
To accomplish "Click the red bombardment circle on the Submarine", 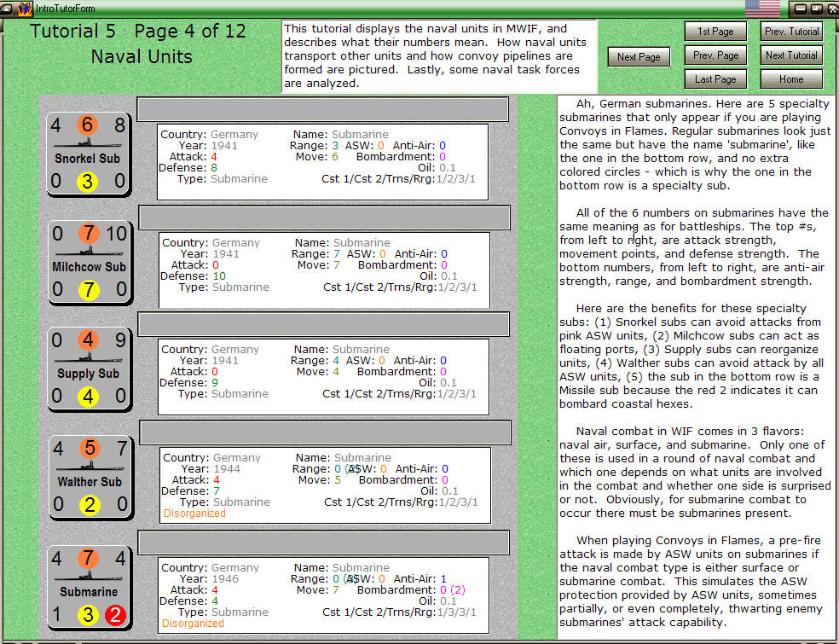I will [117, 614].
